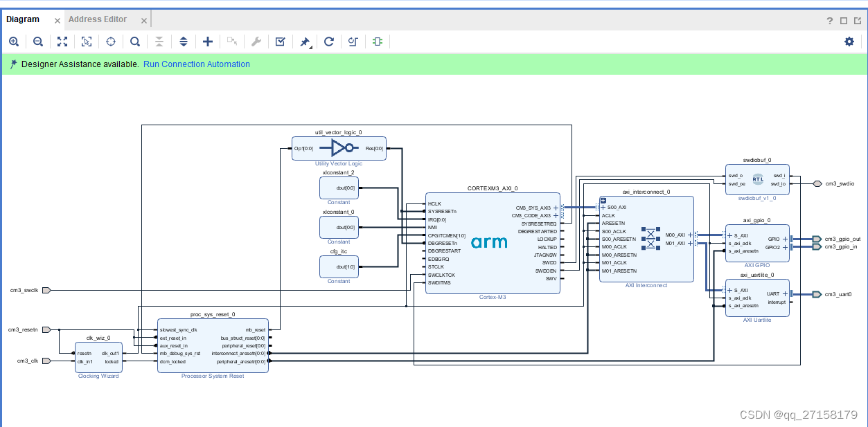Click the AXI GPIO caption
Screen dimensions: 868x427
[x=757, y=265]
